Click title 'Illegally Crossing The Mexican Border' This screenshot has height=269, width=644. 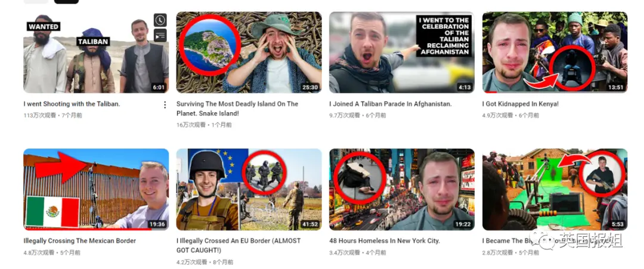[80, 240]
